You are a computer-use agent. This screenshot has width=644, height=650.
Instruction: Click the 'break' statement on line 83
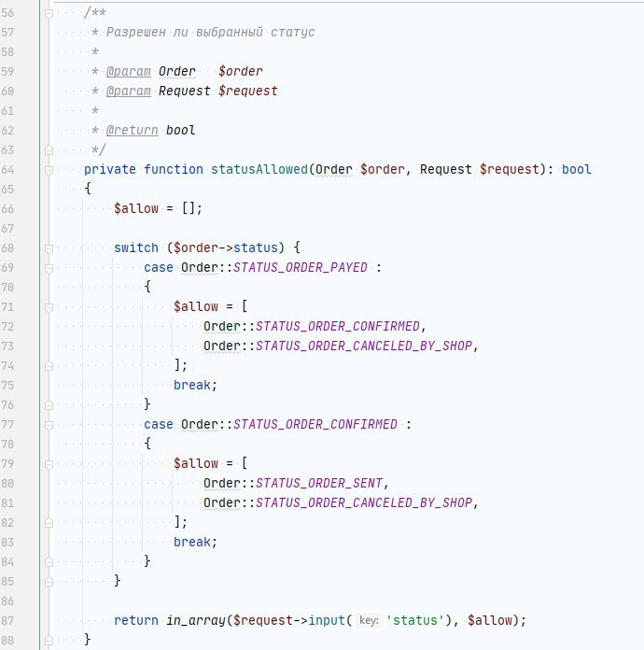click(192, 542)
